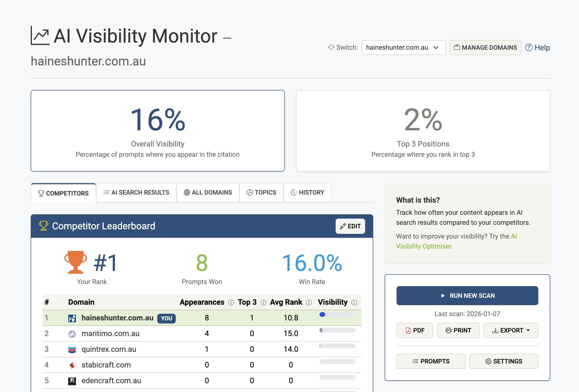The height and width of the screenshot is (392, 579).
Task: Click the quintrex.com.au favicon icon
Action: tap(72, 349)
